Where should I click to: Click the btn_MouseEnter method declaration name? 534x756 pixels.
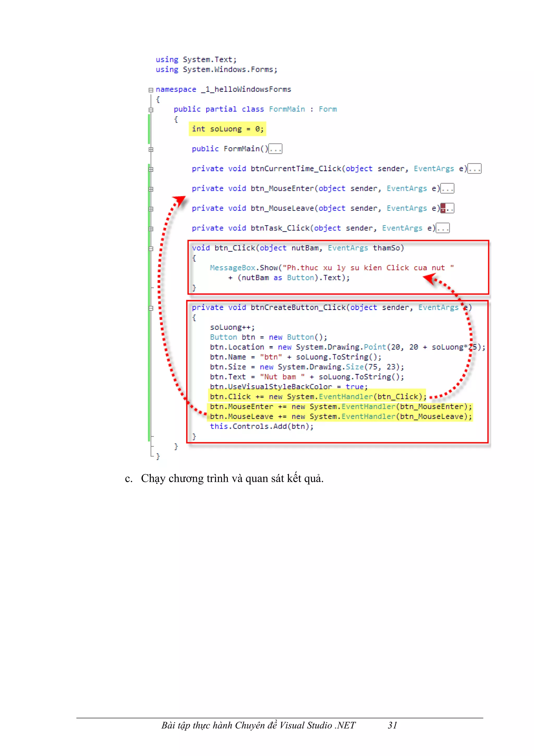[283, 188]
